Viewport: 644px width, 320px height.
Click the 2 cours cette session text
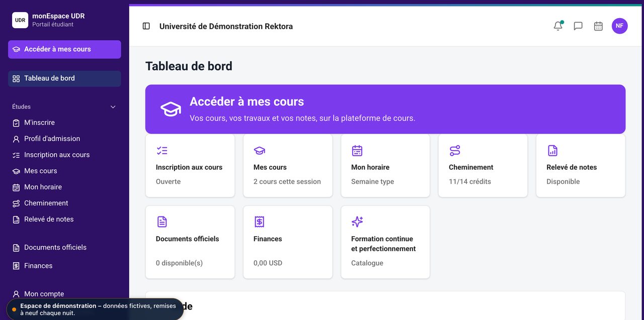point(287,181)
